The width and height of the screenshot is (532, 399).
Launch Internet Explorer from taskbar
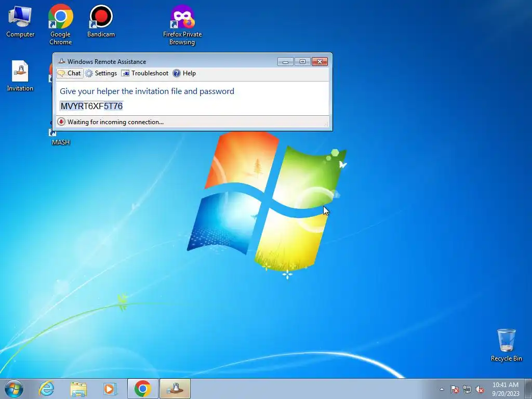pyautogui.click(x=46, y=389)
